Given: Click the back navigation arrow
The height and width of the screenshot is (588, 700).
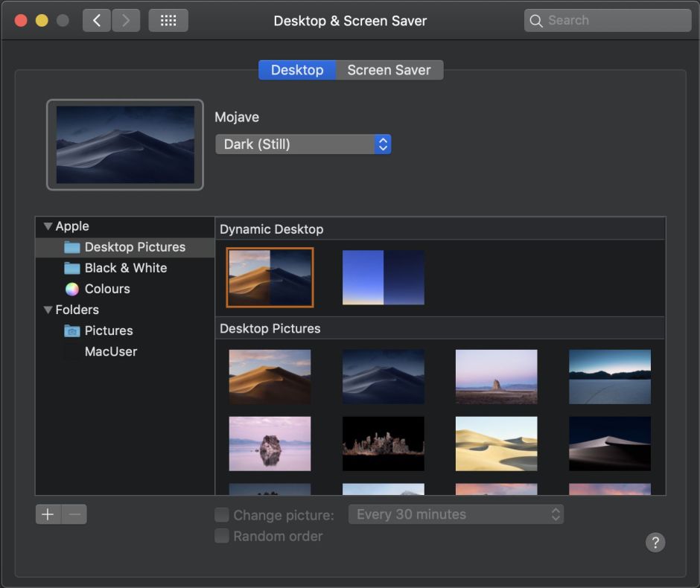Looking at the screenshot, I should [96, 20].
